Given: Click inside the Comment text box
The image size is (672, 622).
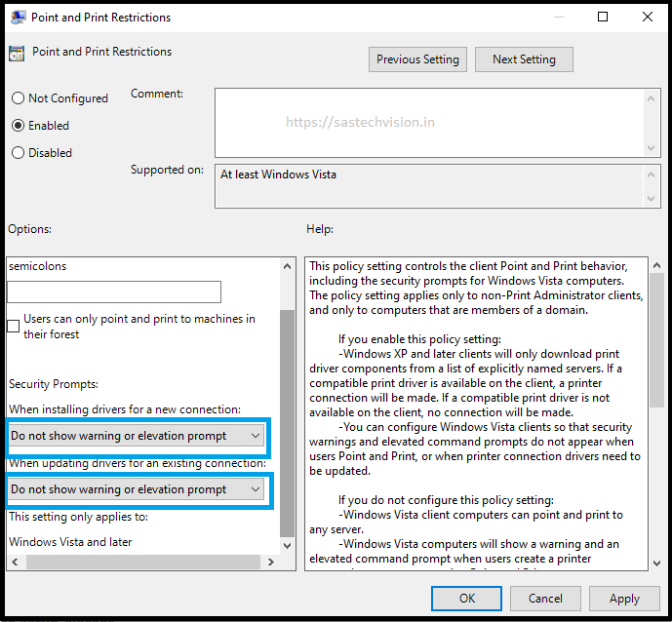Looking at the screenshot, I should pos(429,123).
